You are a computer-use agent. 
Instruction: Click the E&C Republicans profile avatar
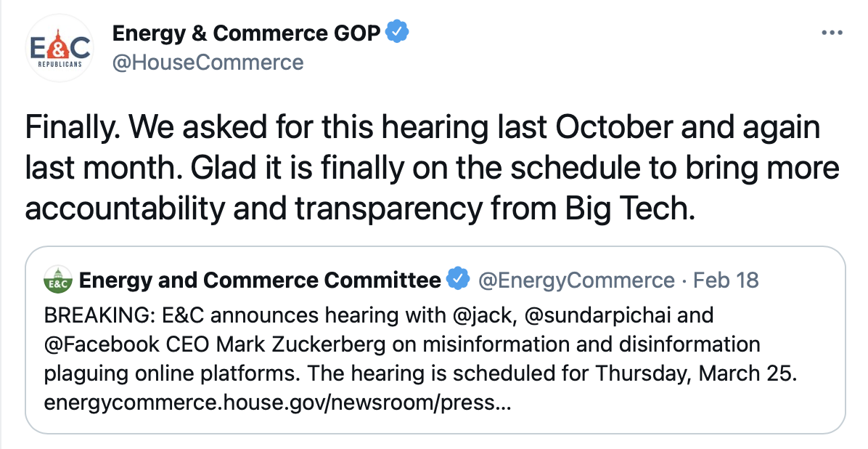coord(60,48)
